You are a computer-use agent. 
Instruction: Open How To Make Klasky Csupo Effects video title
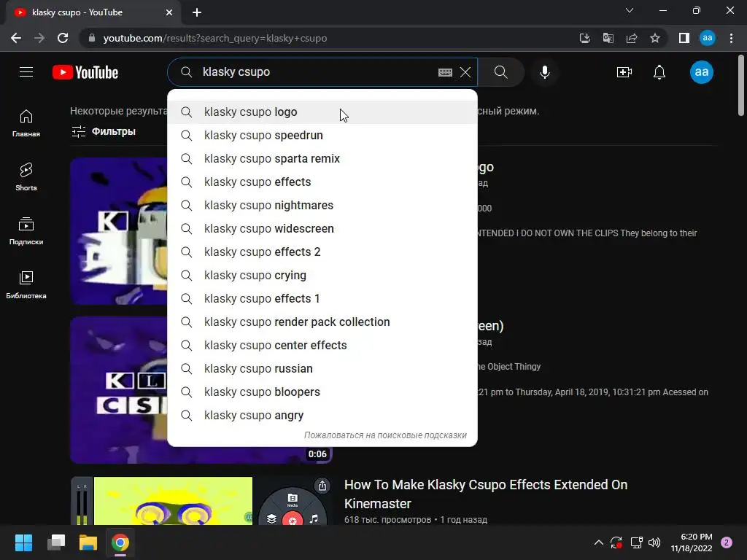tap(485, 494)
